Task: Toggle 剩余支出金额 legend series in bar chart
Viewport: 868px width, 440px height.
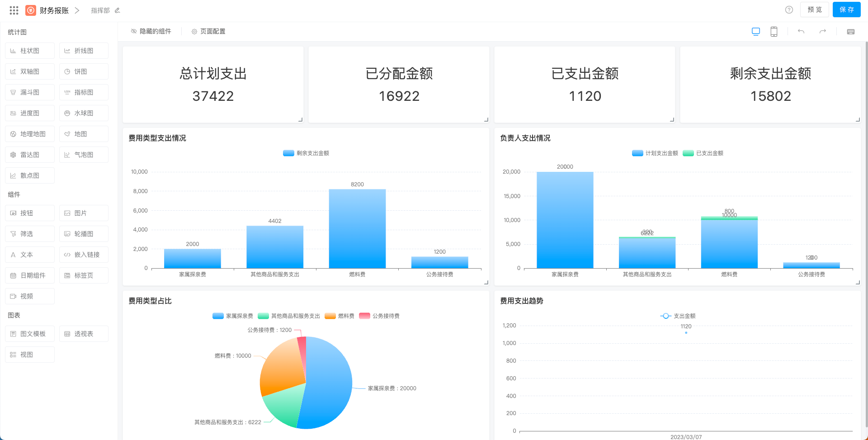Action: pos(306,153)
